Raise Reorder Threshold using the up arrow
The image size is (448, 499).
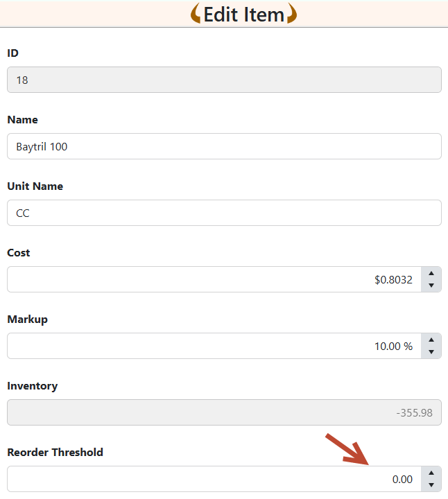431,473
